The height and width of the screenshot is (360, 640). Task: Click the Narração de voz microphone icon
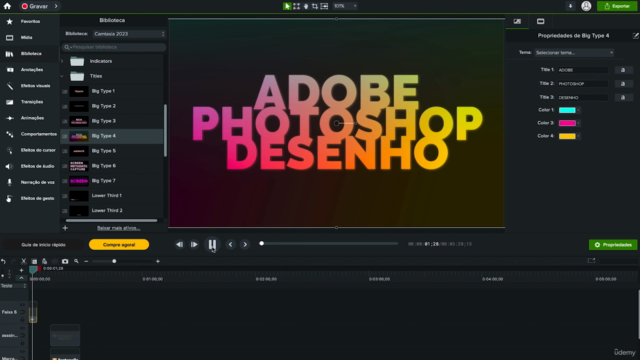point(9,182)
